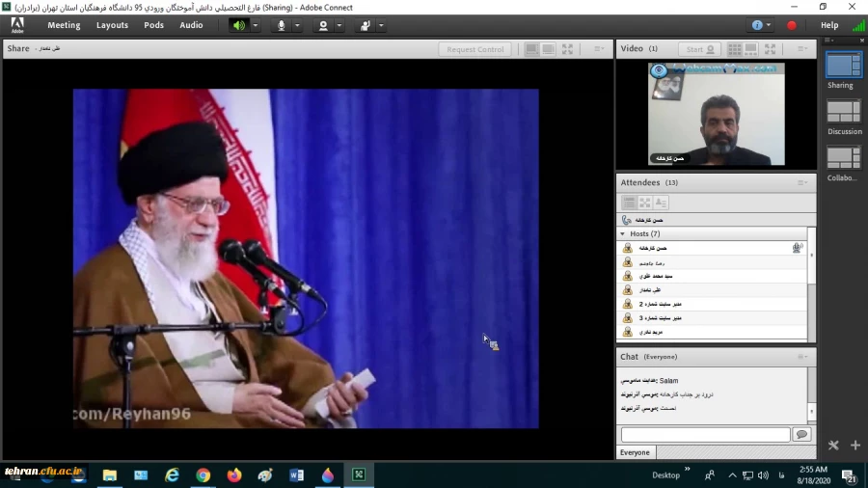Collapse the Hosts (7) group
Screen dimensions: 868x488
[x=625, y=233]
